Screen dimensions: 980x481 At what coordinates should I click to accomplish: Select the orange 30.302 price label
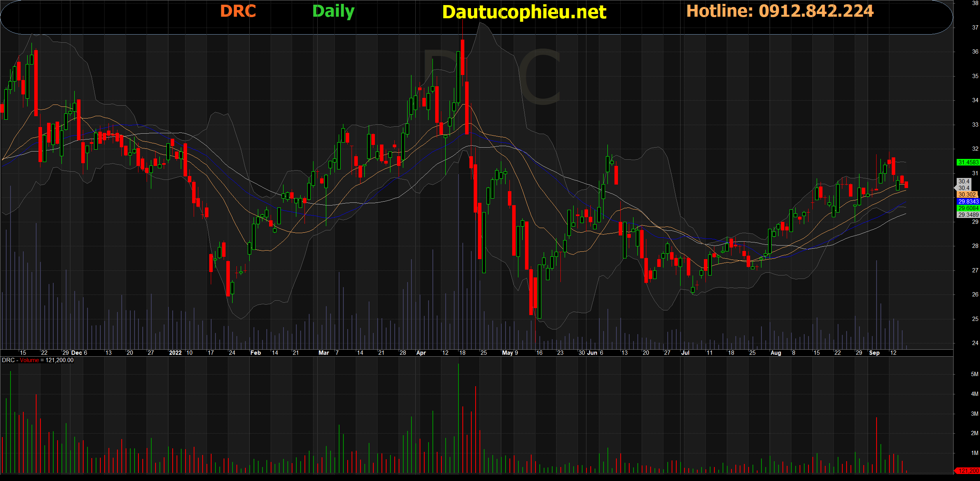coord(967,195)
